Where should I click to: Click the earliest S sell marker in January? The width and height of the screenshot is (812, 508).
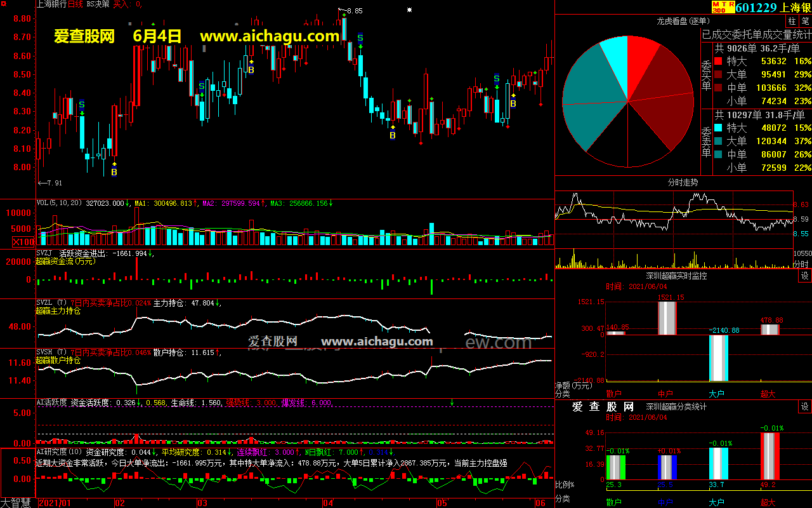point(82,105)
